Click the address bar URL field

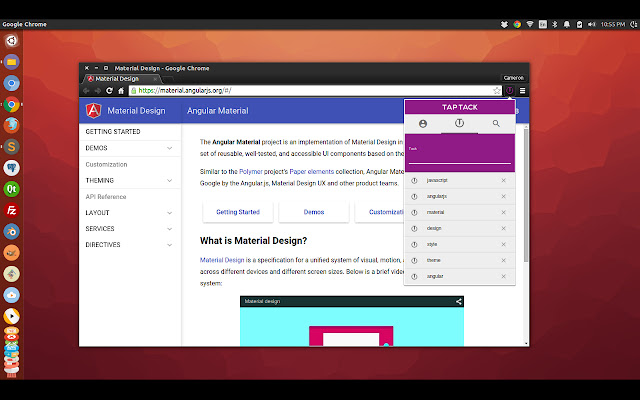pos(315,91)
